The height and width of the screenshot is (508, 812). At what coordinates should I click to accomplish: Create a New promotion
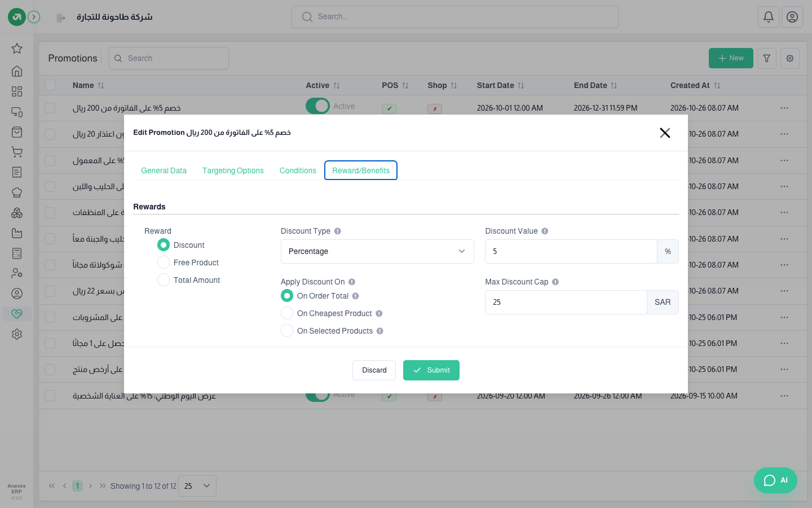[731, 58]
